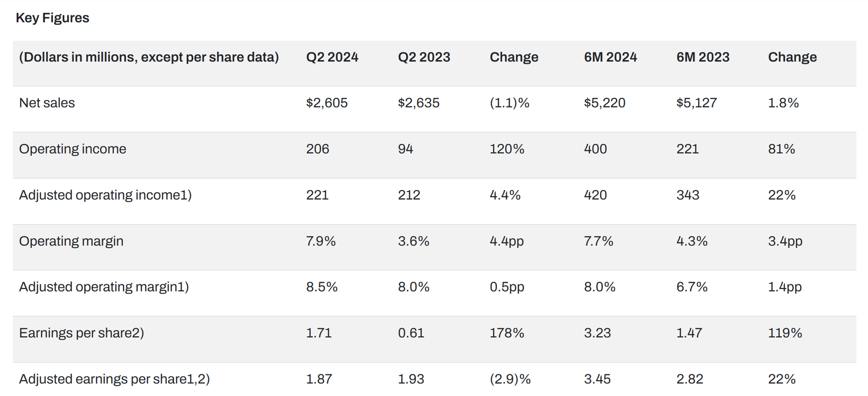Select the Operating income row label

coord(73,149)
